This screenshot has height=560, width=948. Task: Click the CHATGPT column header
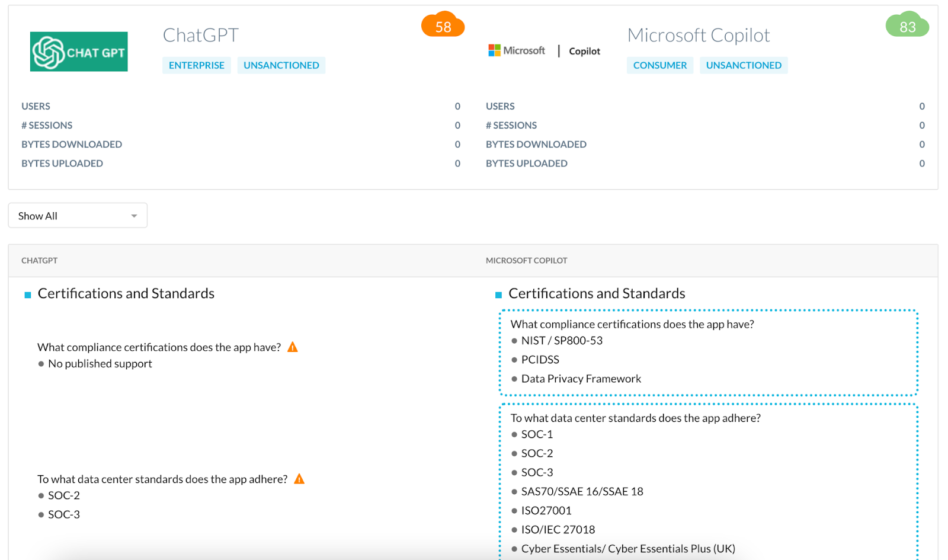40,261
